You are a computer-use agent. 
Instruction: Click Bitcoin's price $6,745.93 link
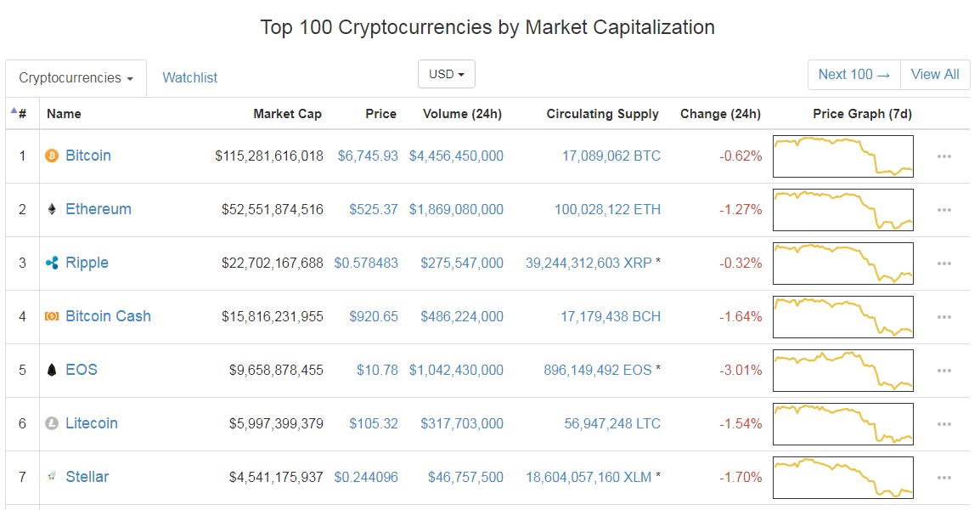coord(367,156)
